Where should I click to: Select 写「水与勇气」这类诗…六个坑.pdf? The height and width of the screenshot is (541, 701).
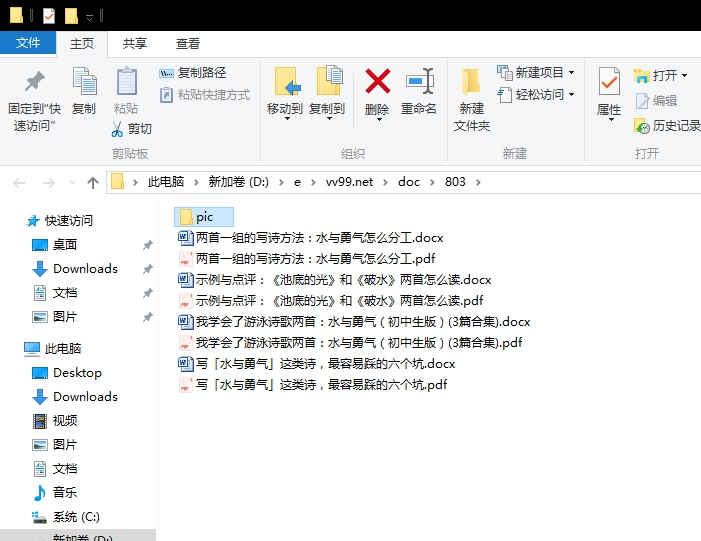coord(312,385)
